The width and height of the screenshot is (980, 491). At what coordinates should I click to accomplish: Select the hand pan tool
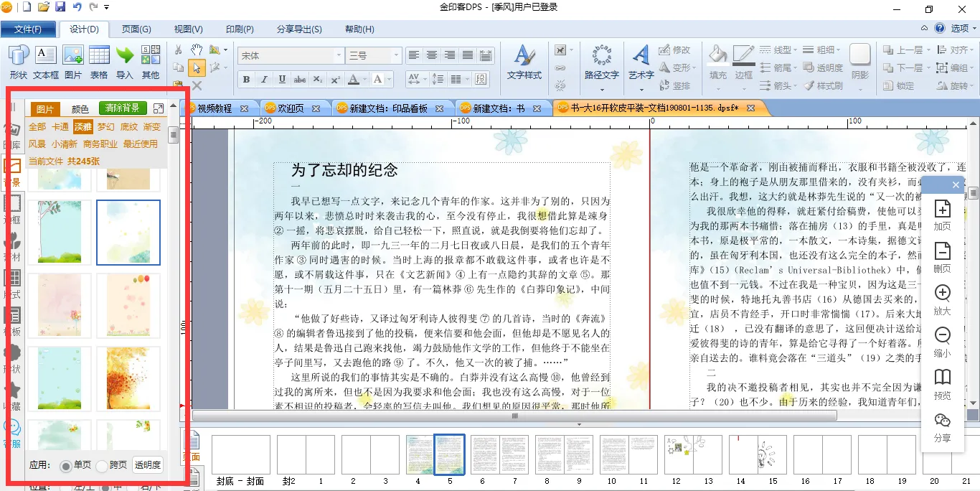pyautogui.click(x=197, y=50)
